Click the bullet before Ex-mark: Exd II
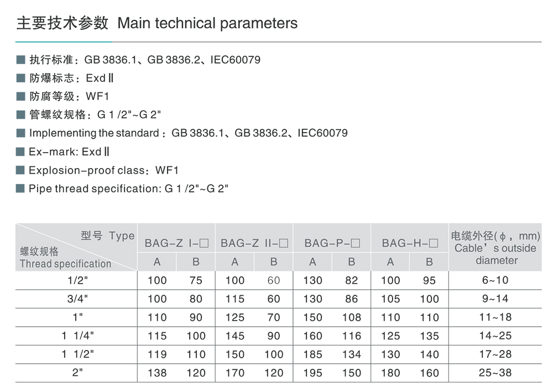The width and height of the screenshot is (553, 392). point(21,151)
